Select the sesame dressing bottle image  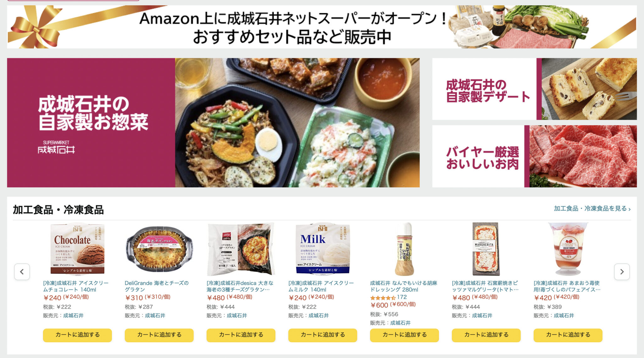(x=404, y=249)
